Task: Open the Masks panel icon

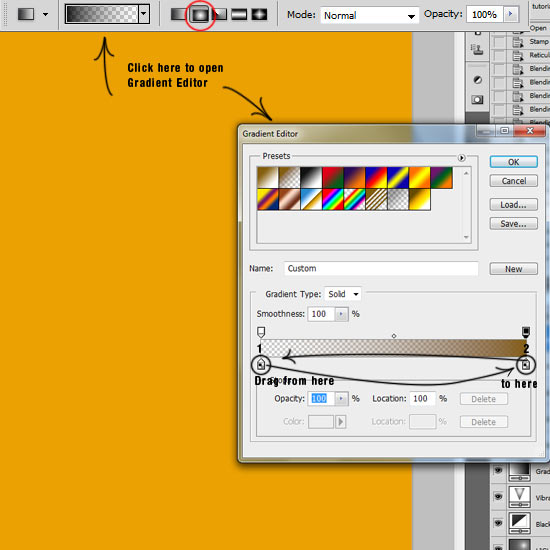Action: 477,100
